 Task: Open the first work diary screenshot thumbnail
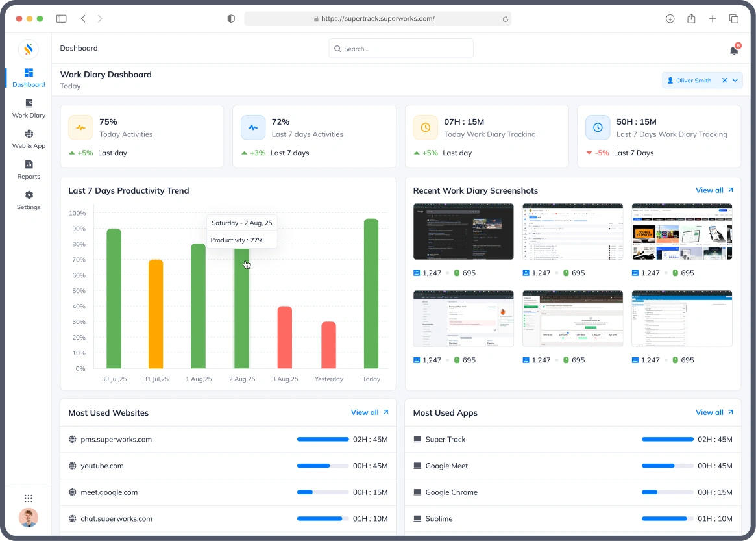[x=463, y=231]
